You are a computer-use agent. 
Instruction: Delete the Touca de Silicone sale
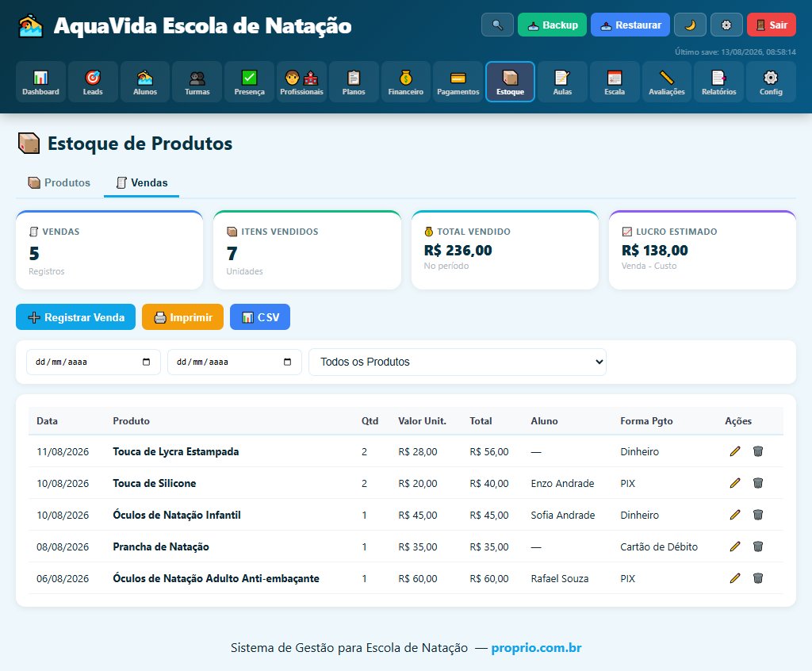click(757, 483)
